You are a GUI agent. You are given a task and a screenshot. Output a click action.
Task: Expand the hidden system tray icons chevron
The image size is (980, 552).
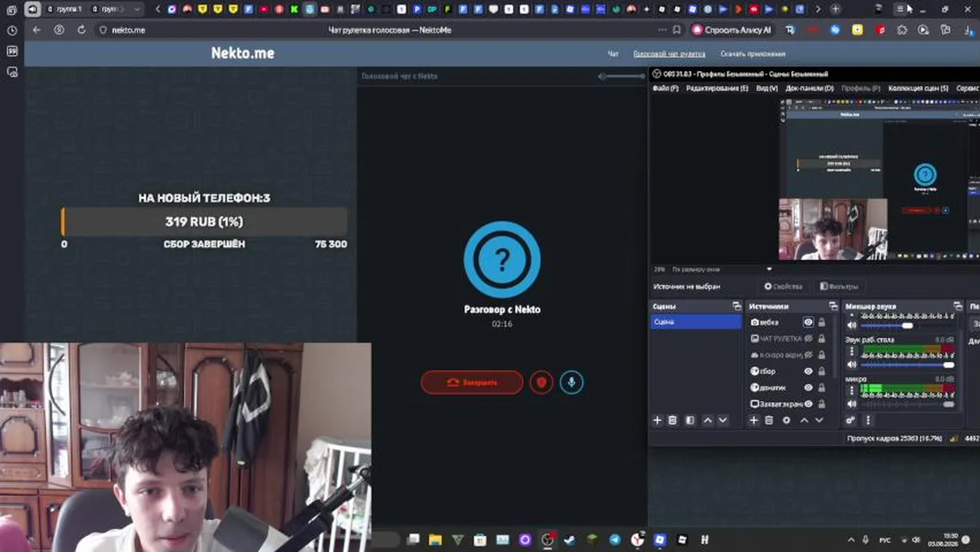pos(850,540)
